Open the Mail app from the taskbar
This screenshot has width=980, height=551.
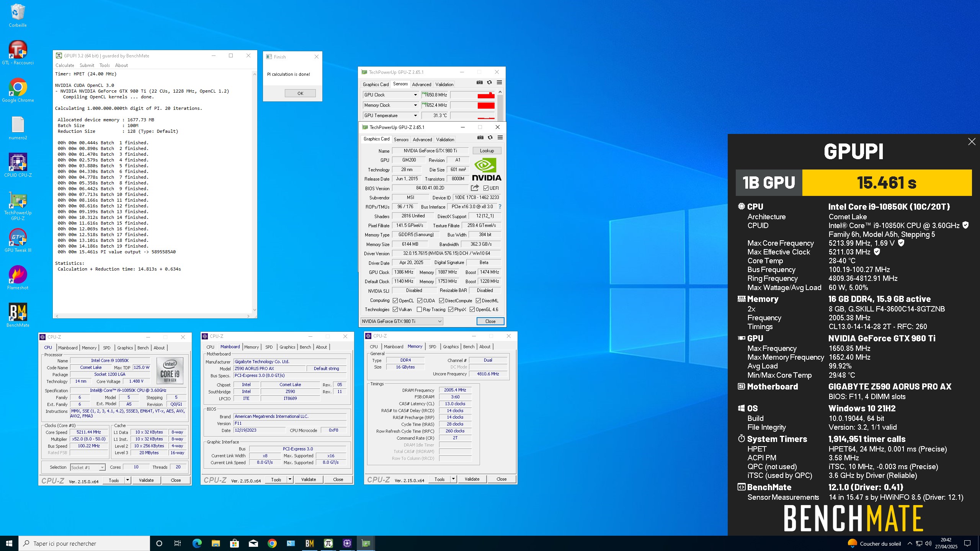pos(253,543)
